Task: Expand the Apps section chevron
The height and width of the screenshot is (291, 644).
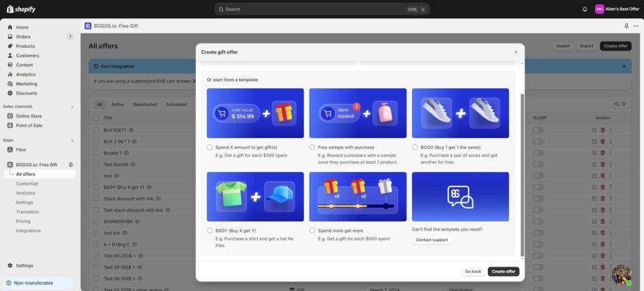Action: click(x=72, y=140)
